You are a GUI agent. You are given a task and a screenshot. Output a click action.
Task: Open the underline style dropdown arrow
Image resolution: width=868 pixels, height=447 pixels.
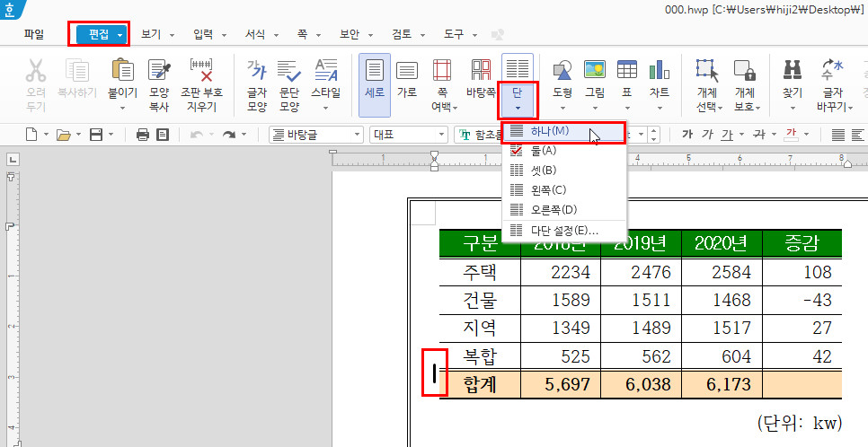740,135
